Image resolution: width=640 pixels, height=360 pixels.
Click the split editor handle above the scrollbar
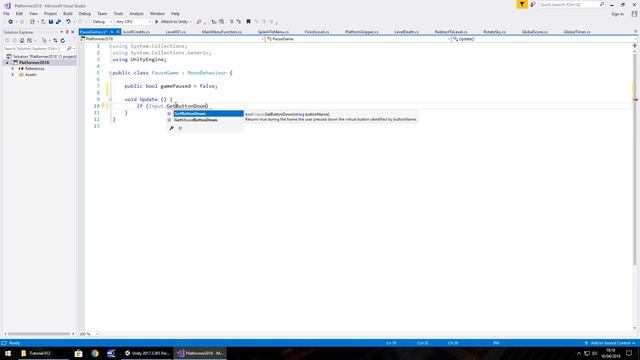[635, 45]
